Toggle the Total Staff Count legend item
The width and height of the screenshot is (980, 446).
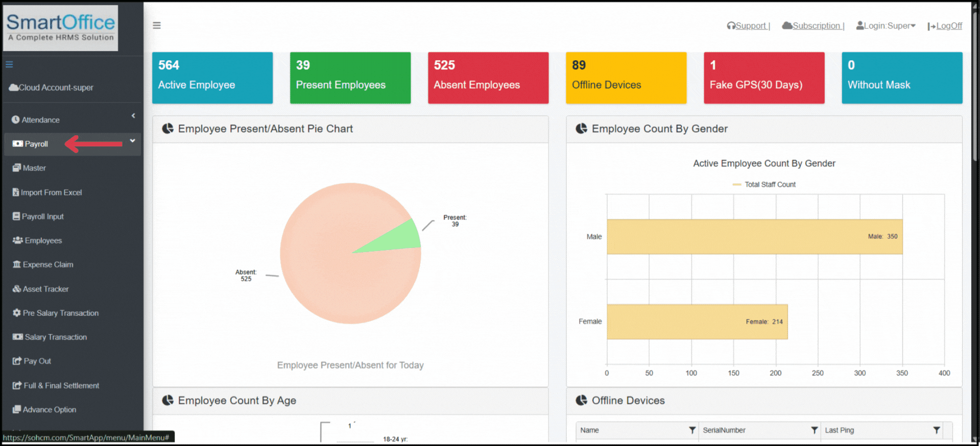coord(764,185)
